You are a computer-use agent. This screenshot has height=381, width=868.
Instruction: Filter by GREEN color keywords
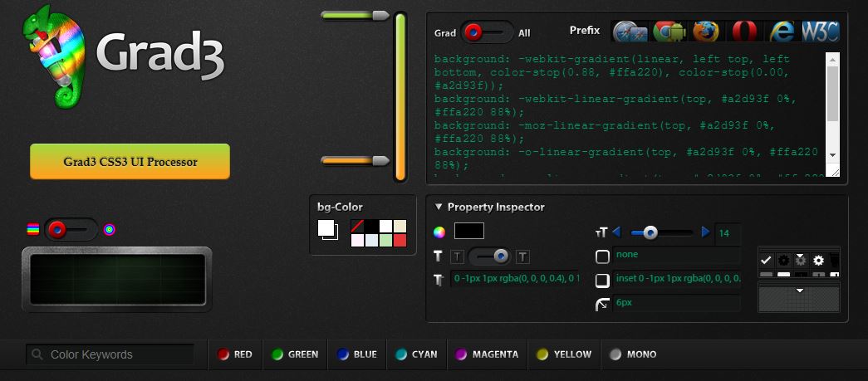click(x=295, y=354)
